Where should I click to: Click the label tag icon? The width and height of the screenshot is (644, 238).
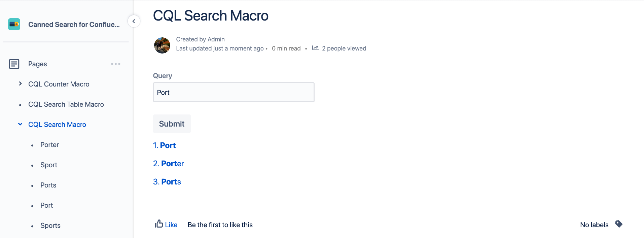619,224
